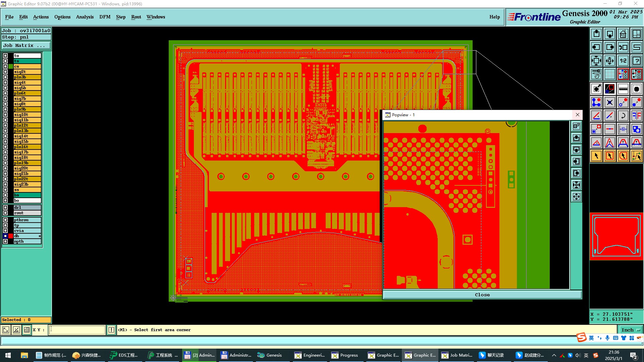Click the red dh layer color swatch
This screenshot has width=644, height=362.
click(11, 236)
